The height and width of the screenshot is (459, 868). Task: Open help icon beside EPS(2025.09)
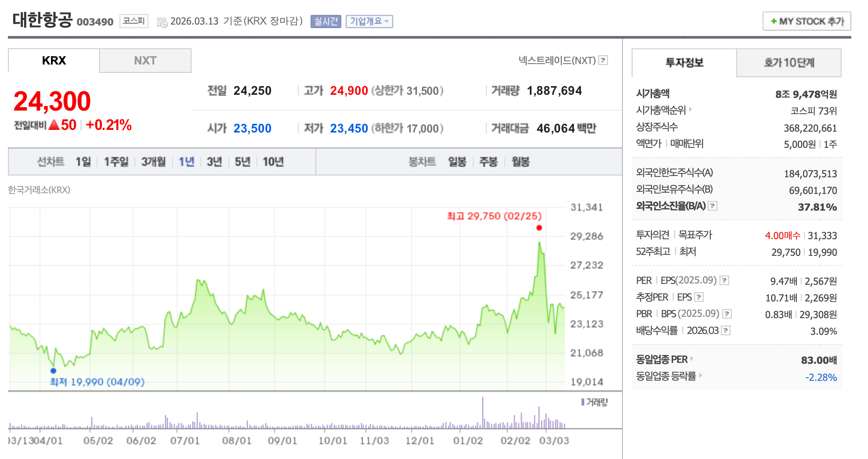tap(725, 280)
